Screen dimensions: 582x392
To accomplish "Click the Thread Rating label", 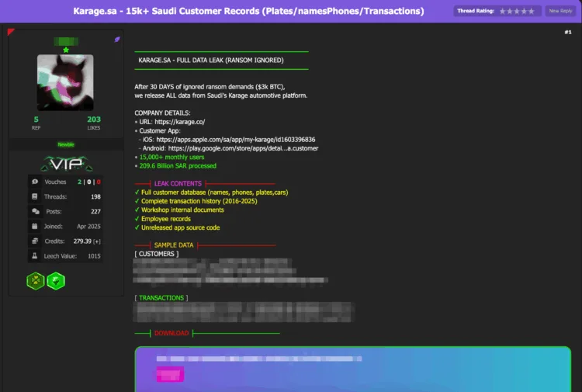I will (x=476, y=11).
